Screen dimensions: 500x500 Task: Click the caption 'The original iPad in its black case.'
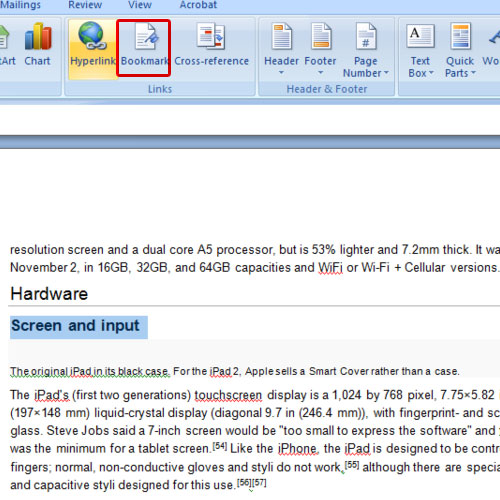point(90,371)
